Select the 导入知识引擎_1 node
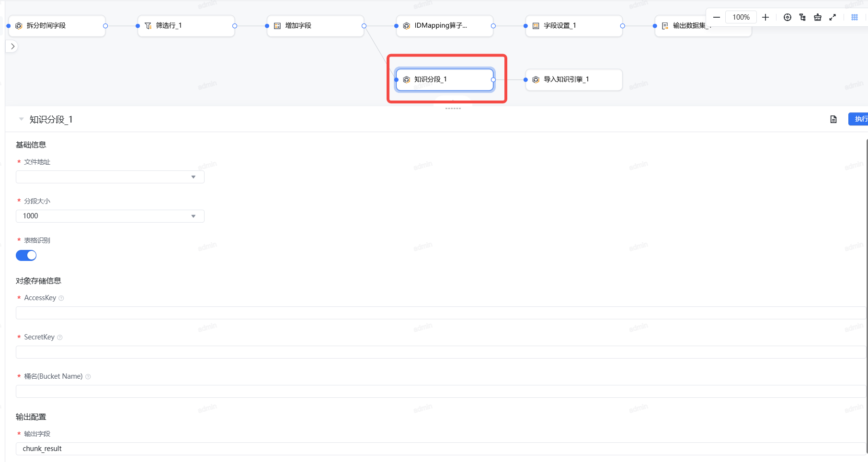This screenshot has height=462, width=868. (x=574, y=79)
